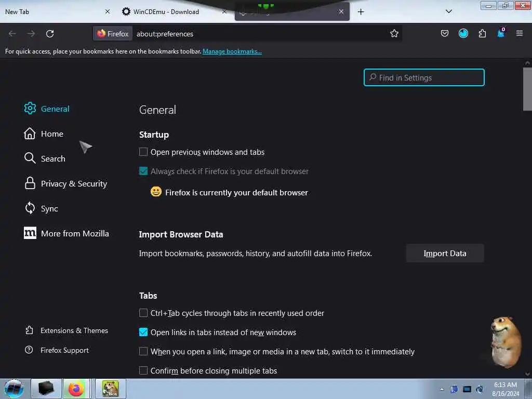Click the gear icon on WinCDEmu tab
This screenshot has width=532, height=399.
click(x=126, y=11)
